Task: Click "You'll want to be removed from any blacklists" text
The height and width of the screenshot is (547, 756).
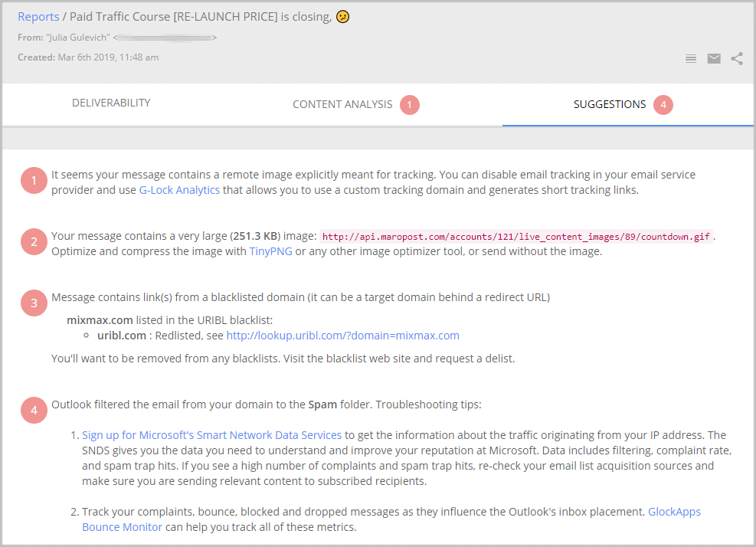Action: tap(165, 359)
